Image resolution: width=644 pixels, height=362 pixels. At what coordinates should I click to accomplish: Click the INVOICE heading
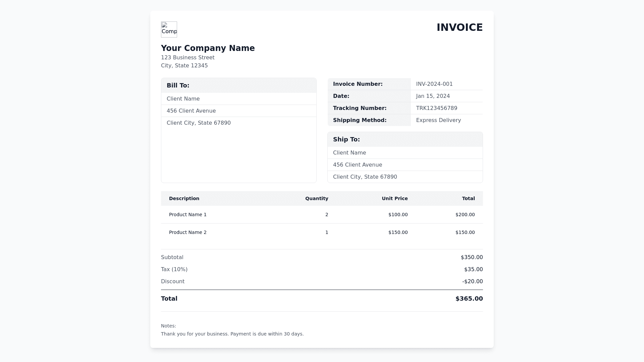pos(459,27)
